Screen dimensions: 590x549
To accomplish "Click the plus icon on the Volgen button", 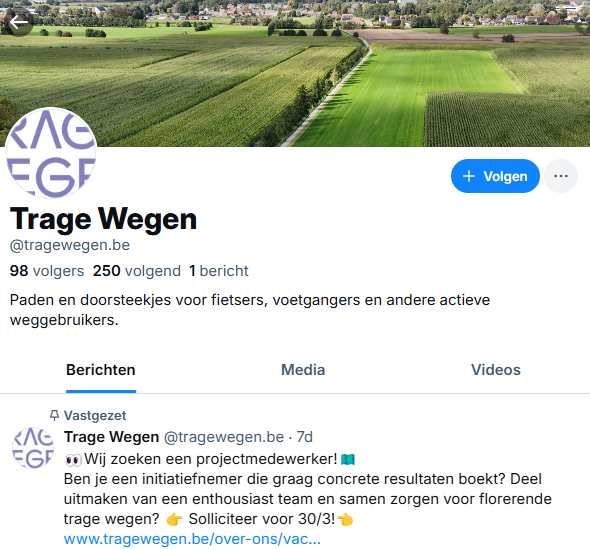I will point(469,176).
